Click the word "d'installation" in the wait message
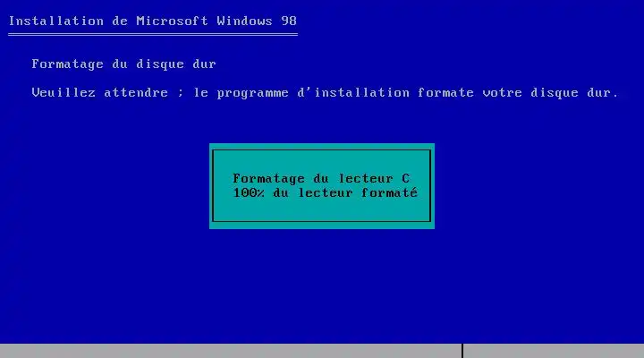 (x=353, y=92)
